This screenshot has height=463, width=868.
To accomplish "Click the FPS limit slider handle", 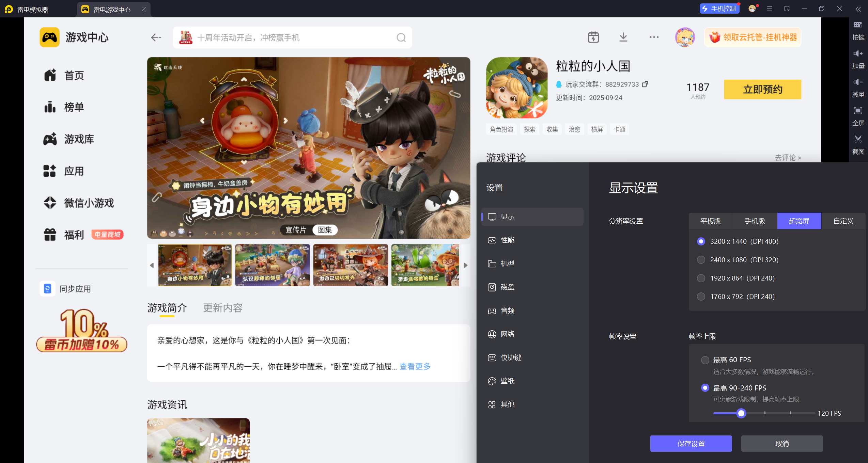I will click(741, 413).
